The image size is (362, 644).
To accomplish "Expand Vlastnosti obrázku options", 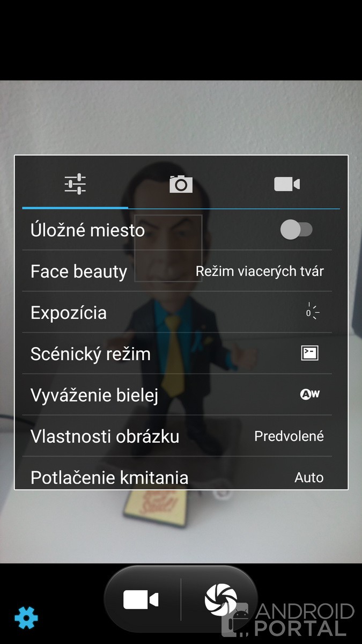I will pos(105,436).
